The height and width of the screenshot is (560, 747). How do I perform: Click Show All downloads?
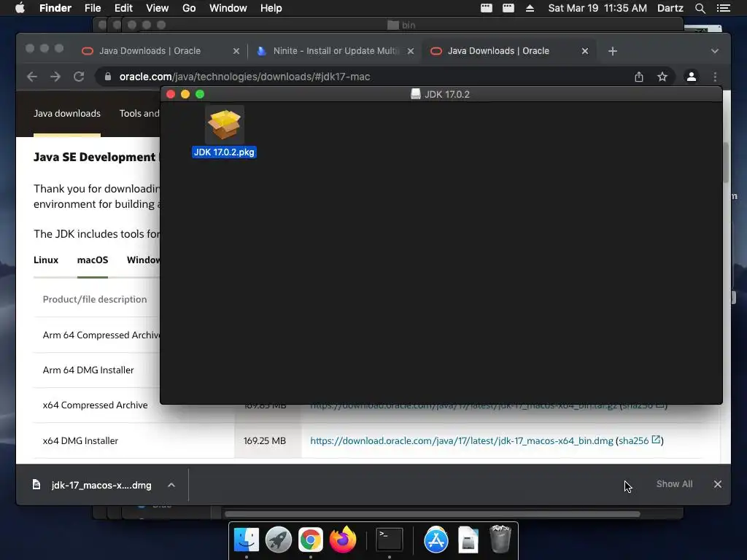coord(674,484)
